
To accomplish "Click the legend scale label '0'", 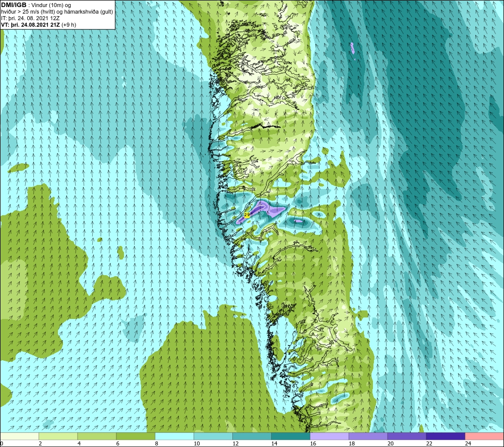I will [2, 443].
